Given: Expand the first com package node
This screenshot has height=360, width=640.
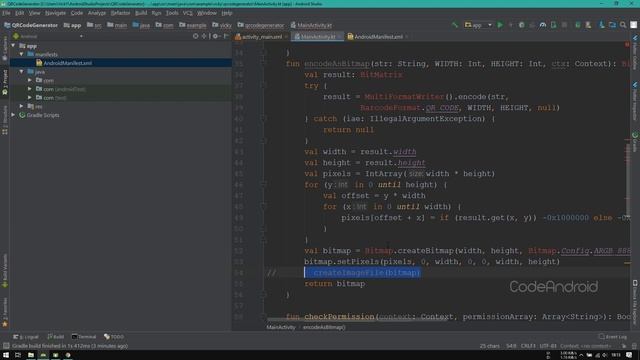Looking at the screenshot, I should tap(30, 80).
